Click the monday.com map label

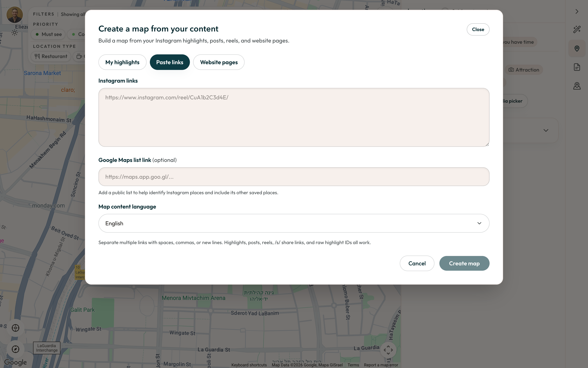click(x=48, y=205)
